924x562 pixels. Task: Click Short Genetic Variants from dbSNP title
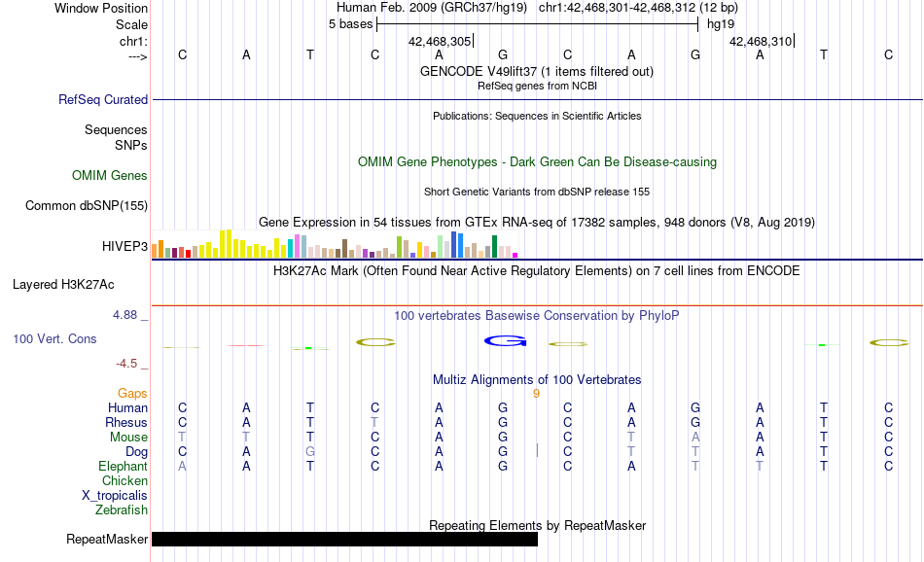[x=537, y=193]
